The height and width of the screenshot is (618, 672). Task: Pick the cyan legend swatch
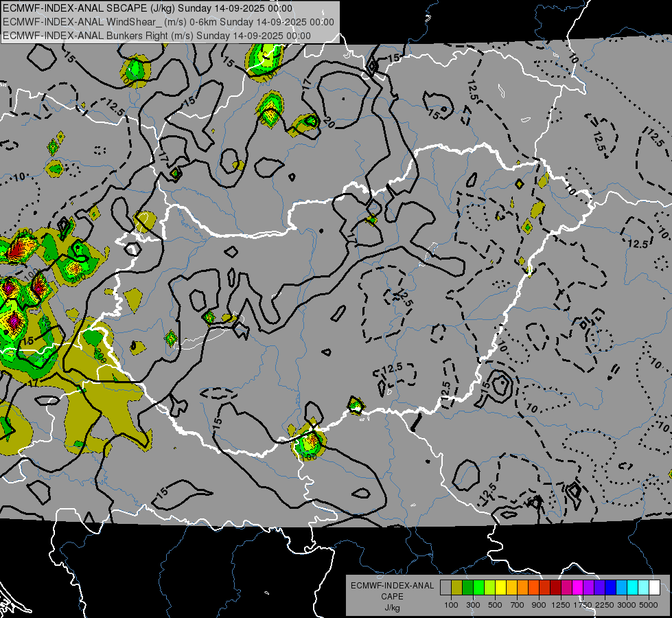(633, 588)
